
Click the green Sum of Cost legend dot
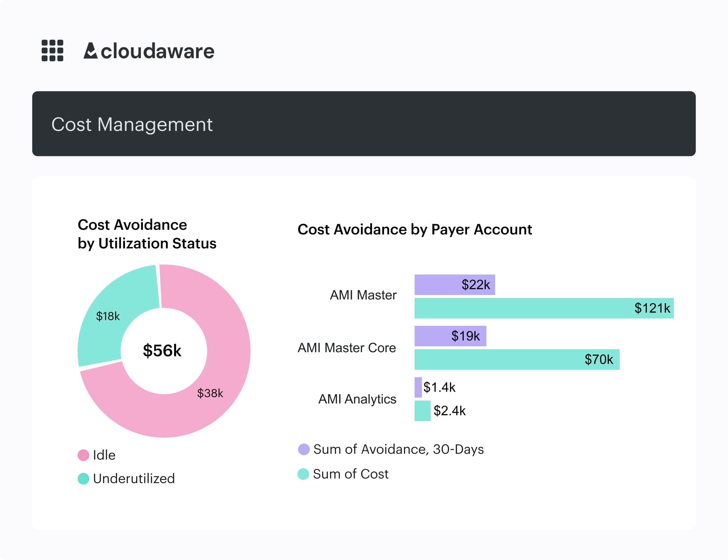pyautogui.click(x=304, y=474)
